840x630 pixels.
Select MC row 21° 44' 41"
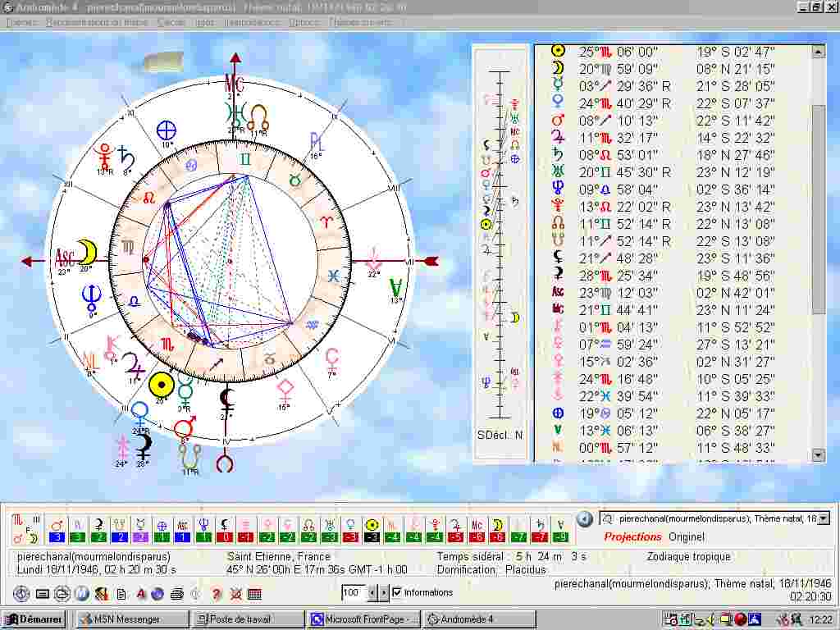click(673, 310)
